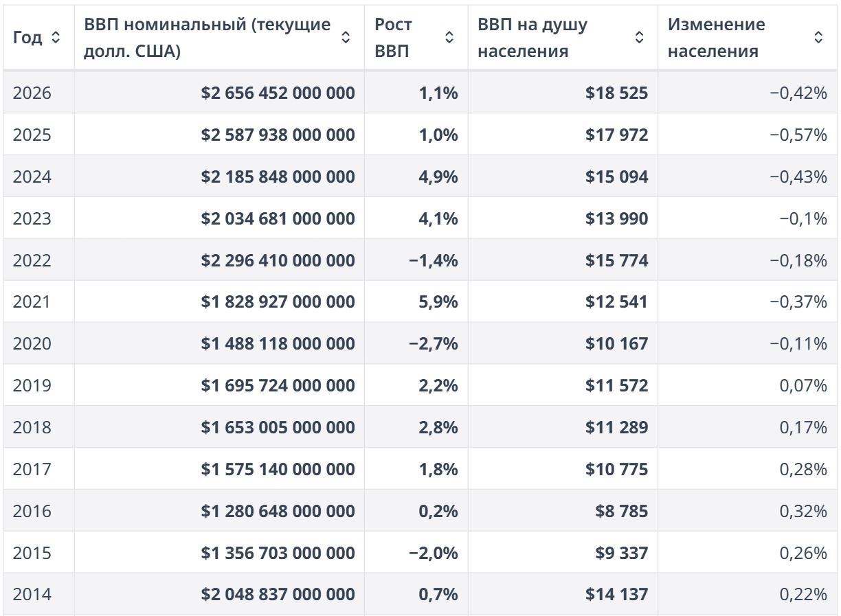The height and width of the screenshot is (616, 841).
Task: Select the $1 488 118 000 000 GDP value
Action: (x=278, y=344)
